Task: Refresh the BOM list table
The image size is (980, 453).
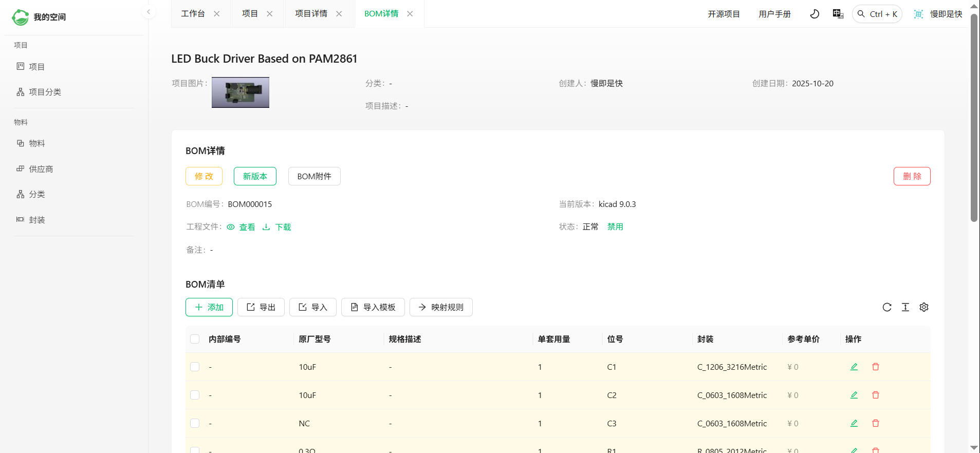Action: (886, 307)
